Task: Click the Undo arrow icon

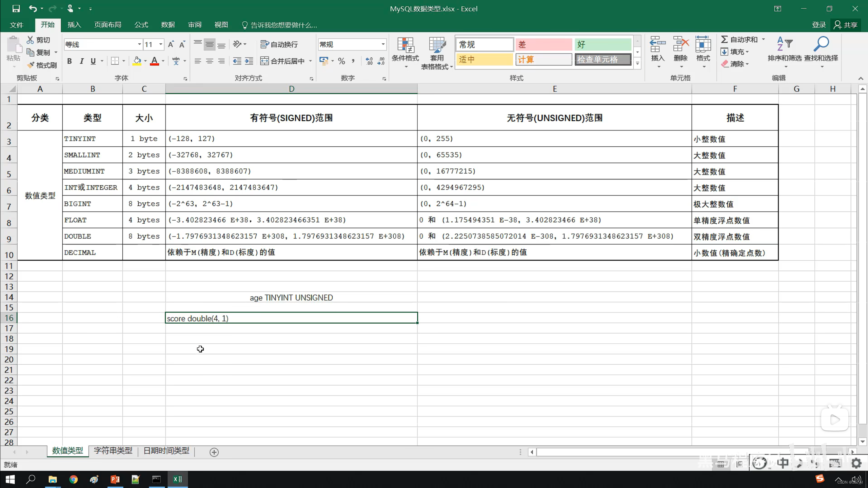Action: [x=33, y=8]
